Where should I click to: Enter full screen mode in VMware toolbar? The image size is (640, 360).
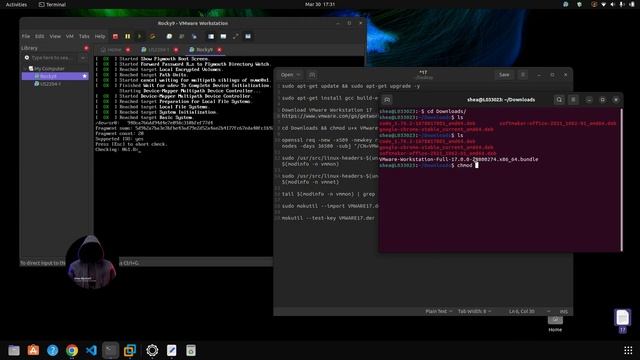pyautogui.click(x=236, y=36)
